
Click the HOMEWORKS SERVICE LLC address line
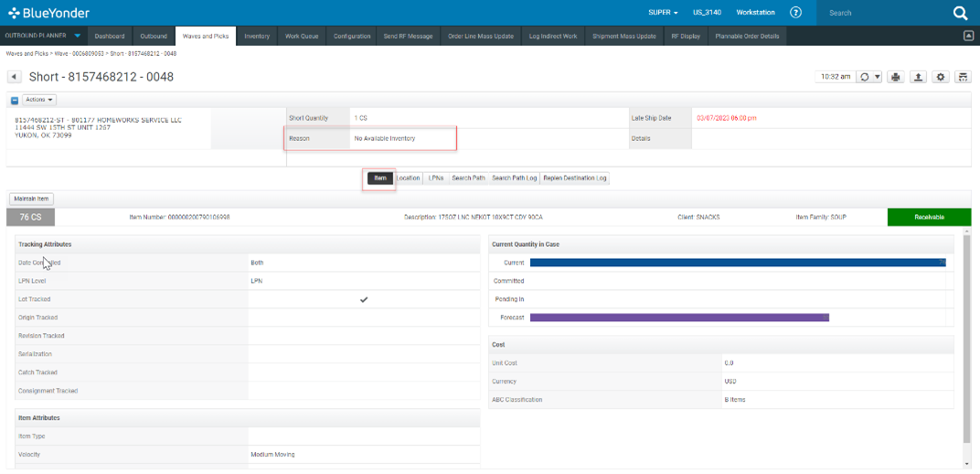click(98, 120)
